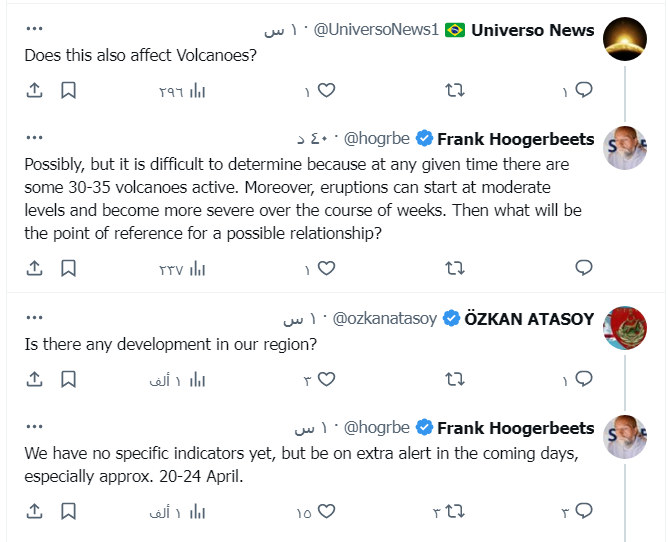This screenshot has height=542, width=668.
Task: Open more options on ÖZKAN ATASOY tweet
Action: pyautogui.click(x=34, y=318)
